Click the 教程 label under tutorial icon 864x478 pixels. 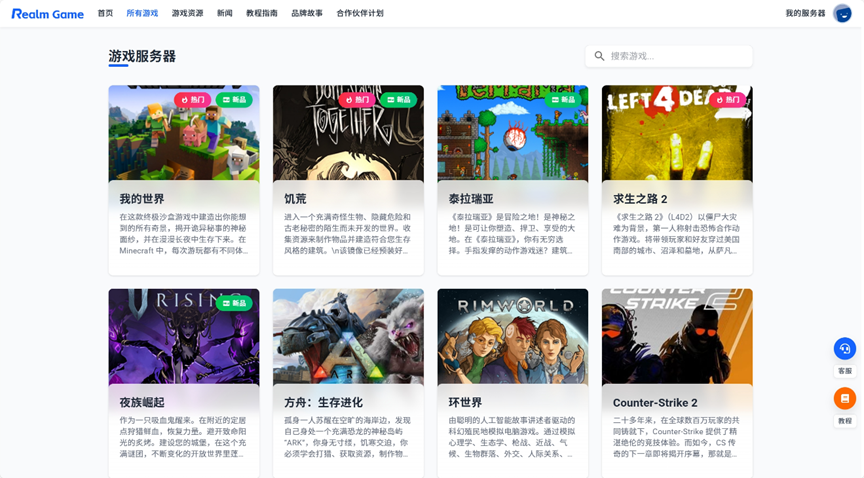tap(845, 421)
